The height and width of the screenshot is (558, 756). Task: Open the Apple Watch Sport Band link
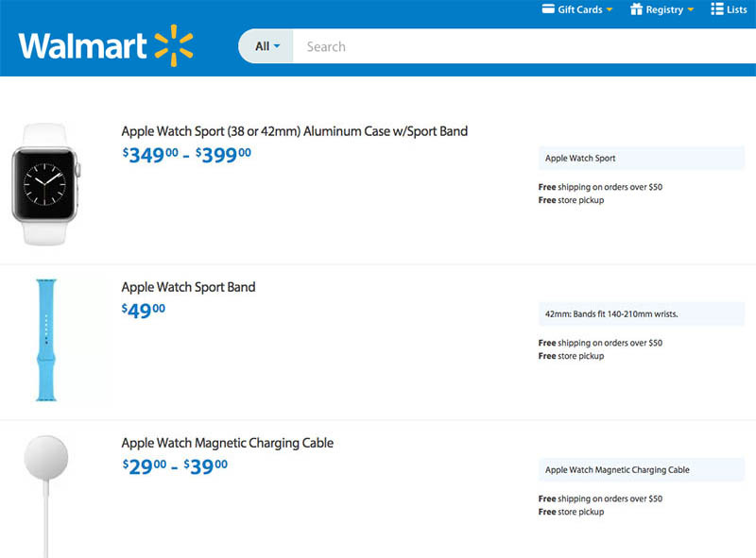(188, 287)
